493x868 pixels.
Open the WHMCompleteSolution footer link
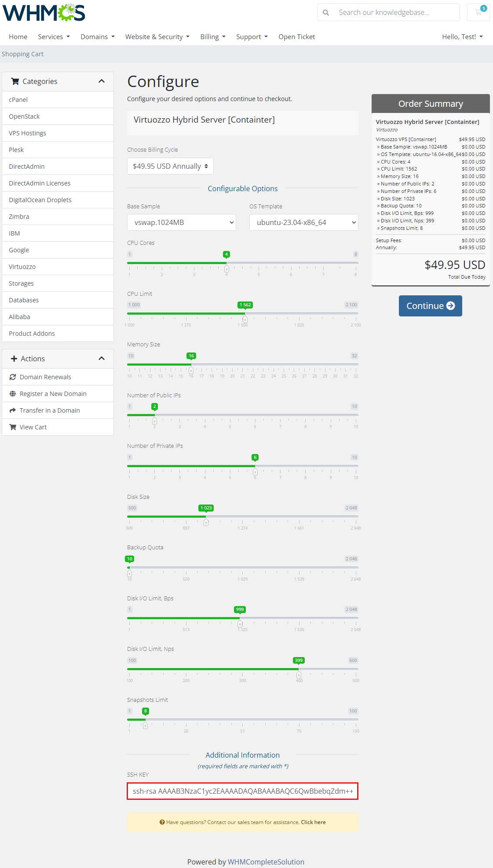pyautogui.click(x=266, y=862)
